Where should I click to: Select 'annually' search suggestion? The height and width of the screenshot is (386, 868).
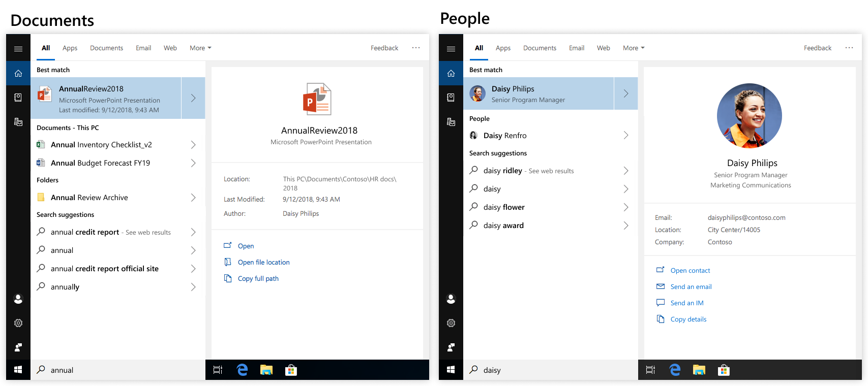click(x=118, y=287)
